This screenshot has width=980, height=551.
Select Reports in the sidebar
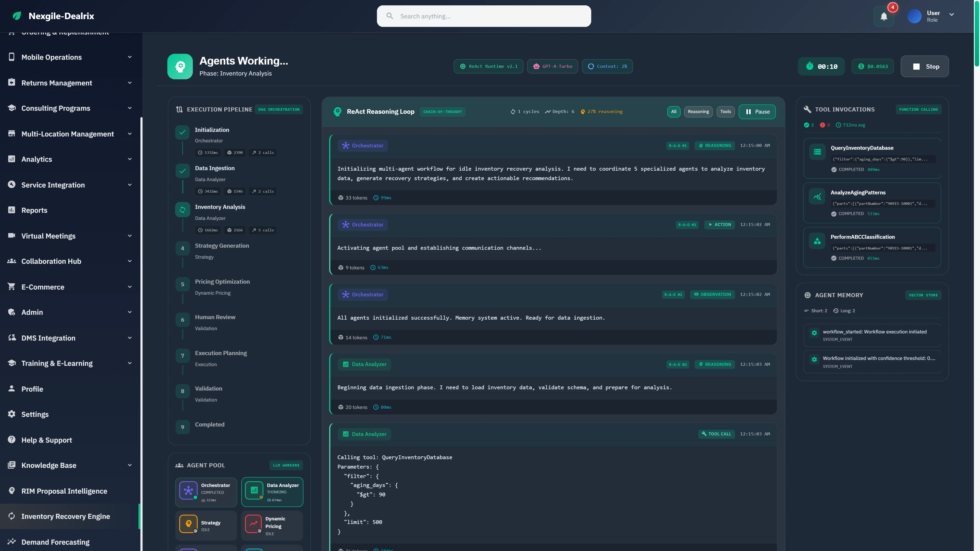pyautogui.click(x=34, y=210)
